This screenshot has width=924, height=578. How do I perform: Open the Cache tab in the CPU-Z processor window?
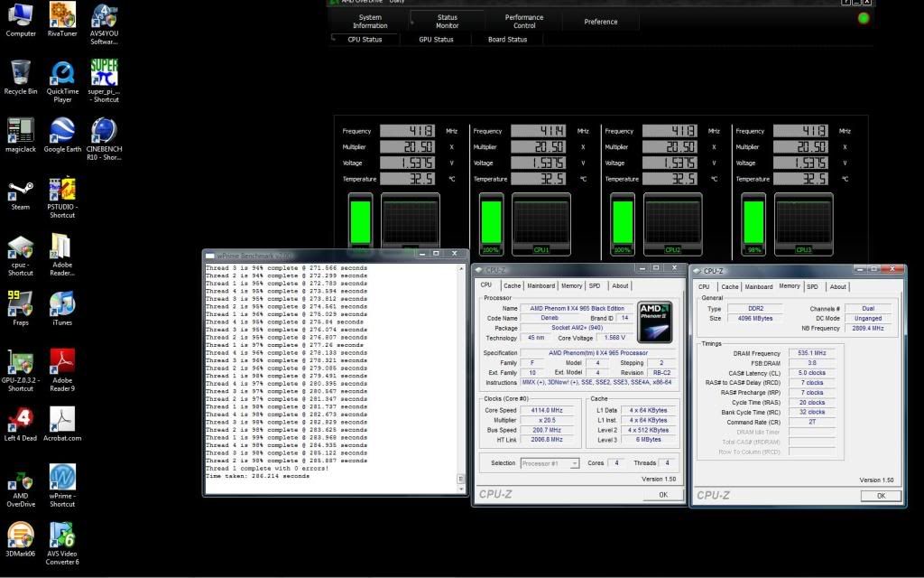[513, 286]
